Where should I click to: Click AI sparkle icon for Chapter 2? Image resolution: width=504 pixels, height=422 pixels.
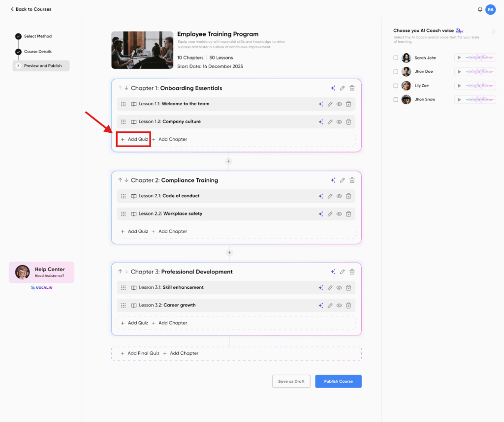pyautogui.click(x=333, y=180)
